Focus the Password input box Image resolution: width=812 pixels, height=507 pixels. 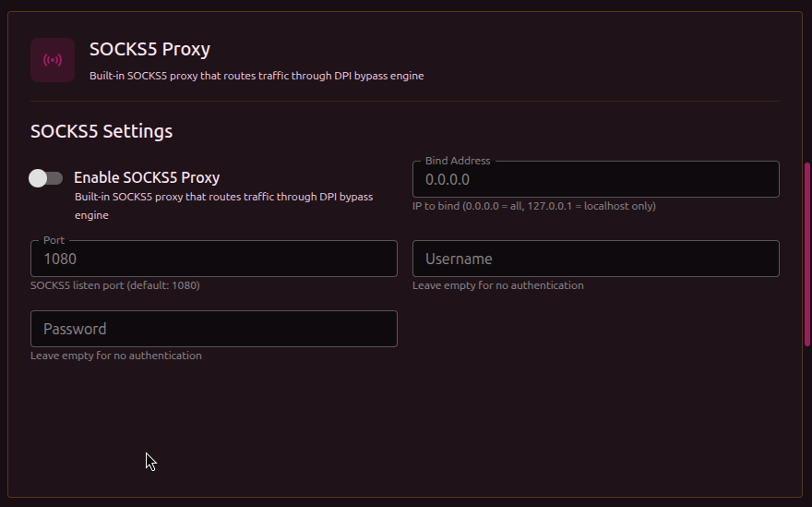214,329
